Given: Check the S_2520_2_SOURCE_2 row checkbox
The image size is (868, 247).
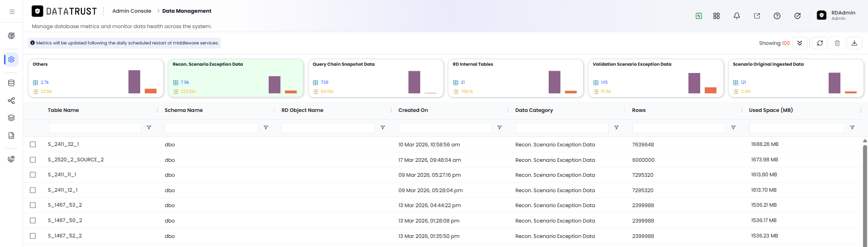Looking at the screenshot, I should coord(33,160).
